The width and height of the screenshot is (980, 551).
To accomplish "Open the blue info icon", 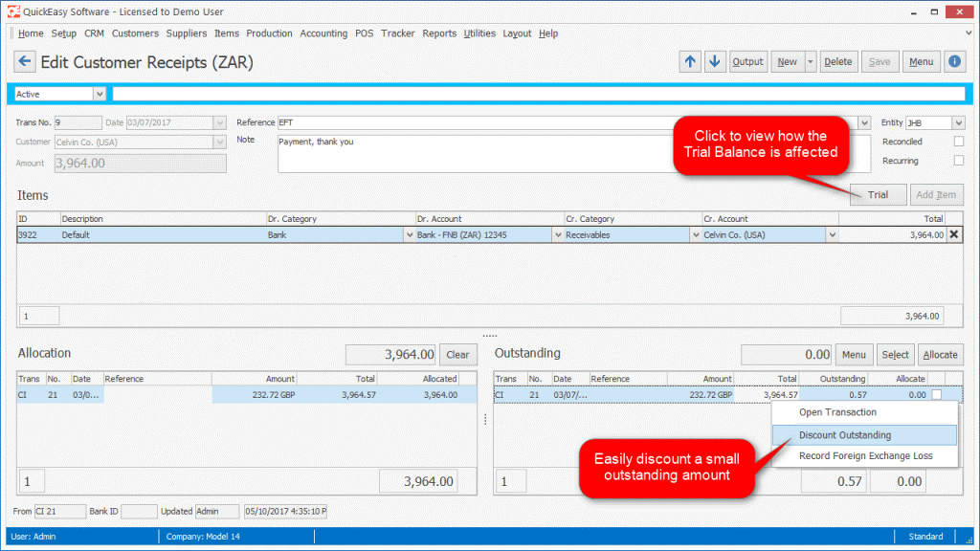I will [x=954, y=61].
